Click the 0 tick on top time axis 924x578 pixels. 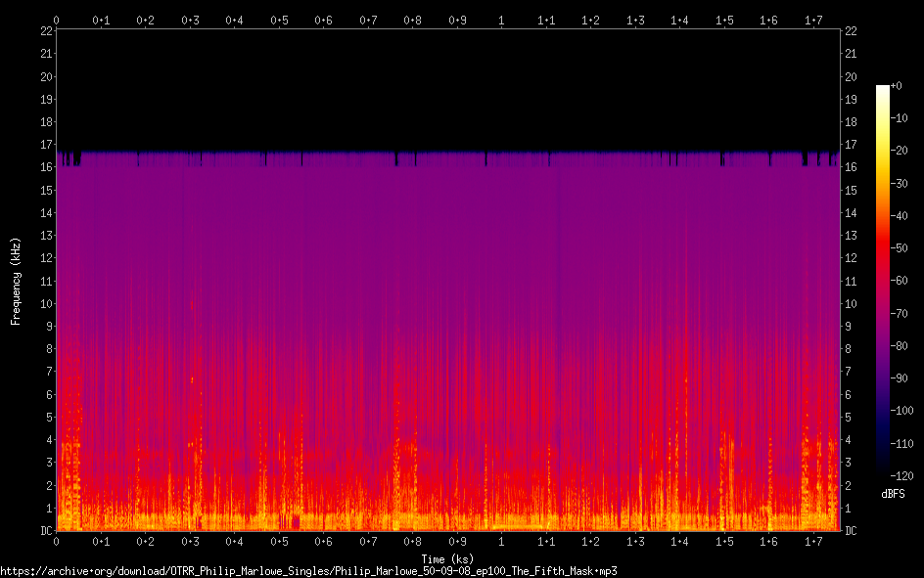pyautogui.click(x=56, y=20)
